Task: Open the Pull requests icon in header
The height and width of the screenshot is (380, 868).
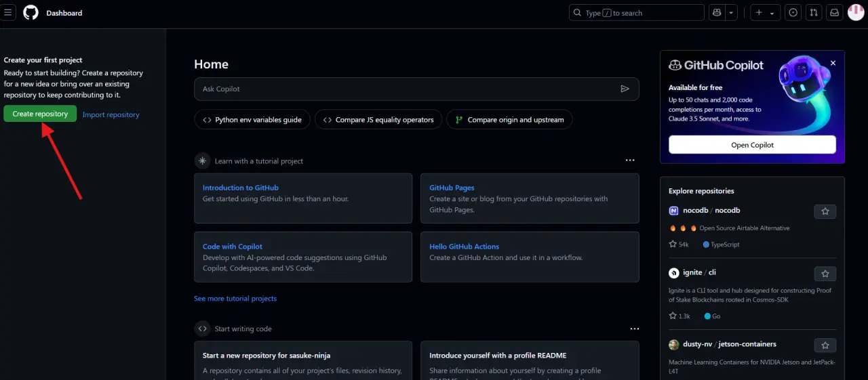Action: click(x=814, y=13)
